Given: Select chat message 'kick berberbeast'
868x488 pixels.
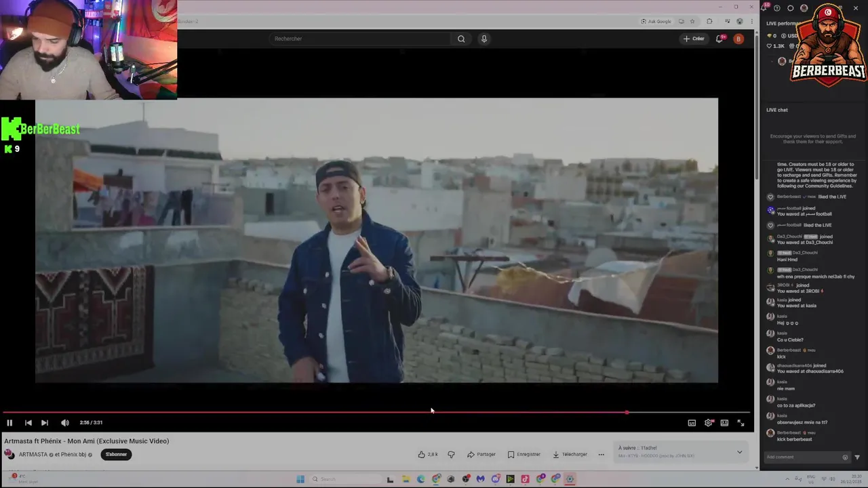Looking at the screenshot, I should click(795, 439).
